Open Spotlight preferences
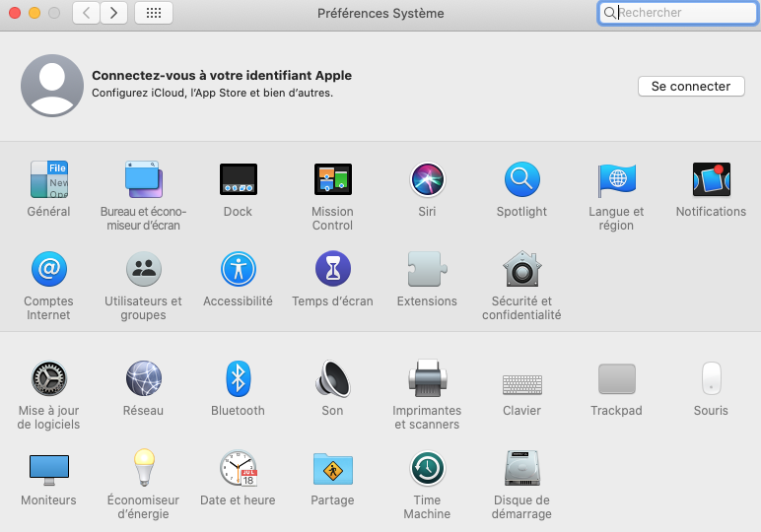 click(x=522, y=180)
